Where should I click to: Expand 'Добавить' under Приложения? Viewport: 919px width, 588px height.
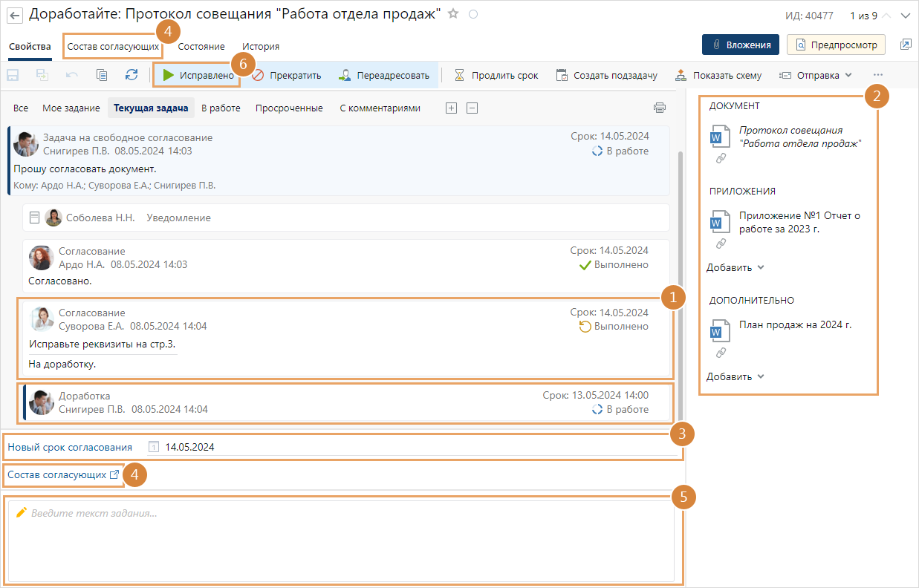click(x=735, y=267)
